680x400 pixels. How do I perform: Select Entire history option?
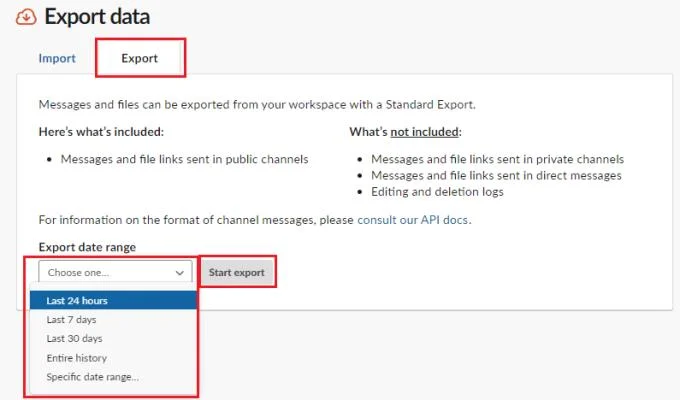pyautogui.click(x=113, y=358)
